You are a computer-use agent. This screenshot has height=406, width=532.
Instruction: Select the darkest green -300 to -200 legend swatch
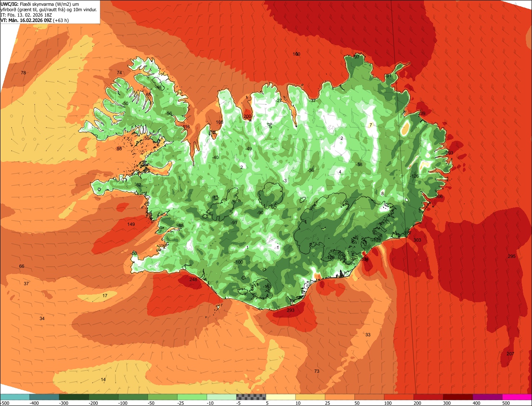tap(74, 397)
